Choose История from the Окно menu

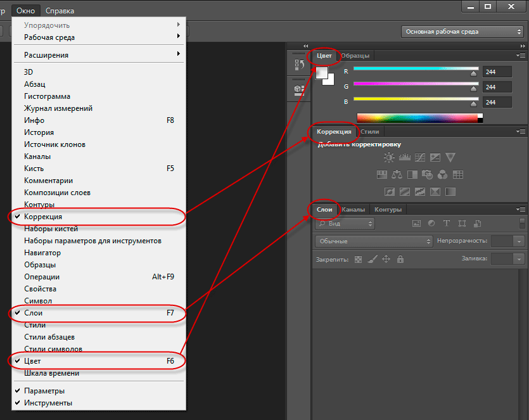click(99, 132)
